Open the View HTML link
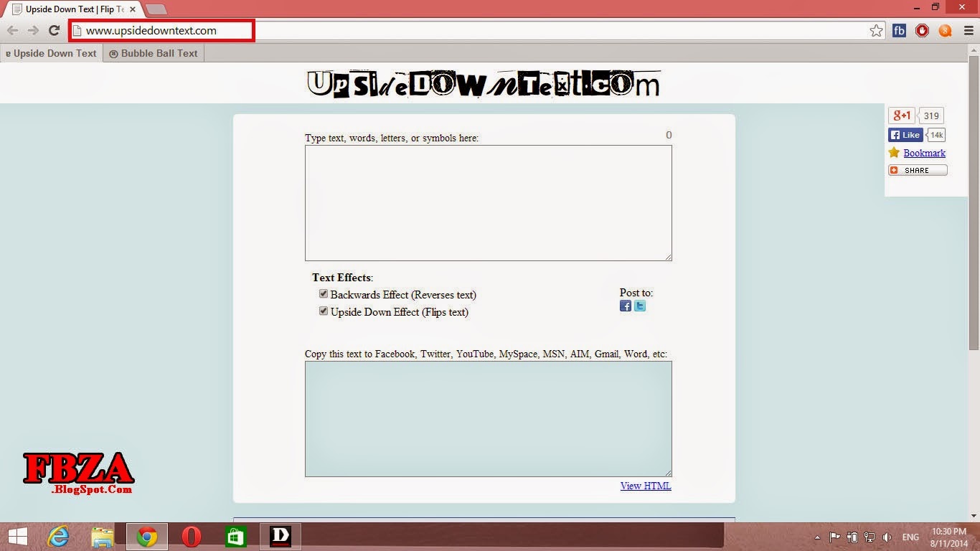Image resolution: width=980 pixels, height=551 pixels. click(646, 486)
